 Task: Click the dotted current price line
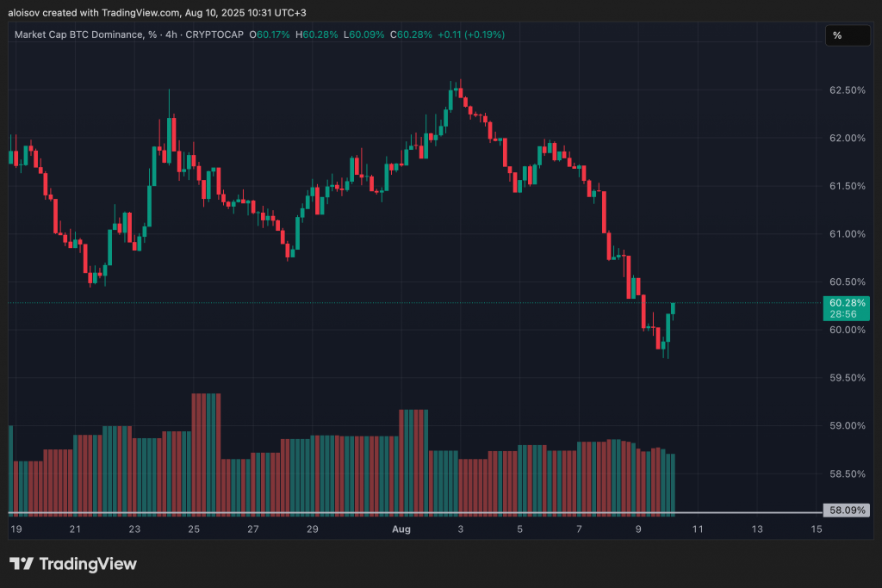415,303
